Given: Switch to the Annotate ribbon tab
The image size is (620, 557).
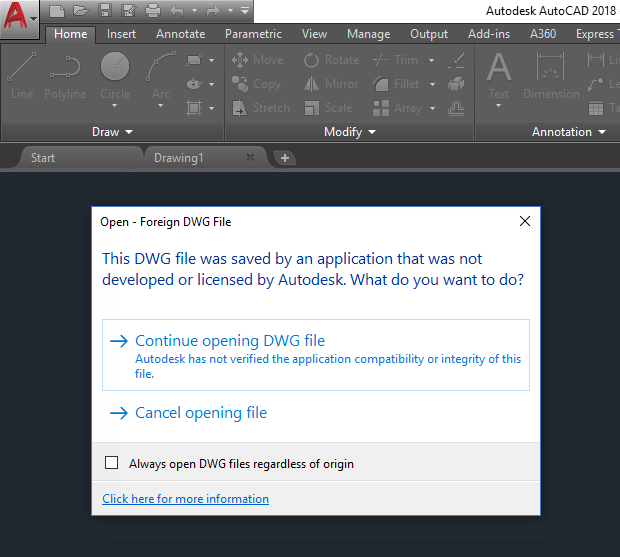Looking at the screenshot, I should [180, 34].
